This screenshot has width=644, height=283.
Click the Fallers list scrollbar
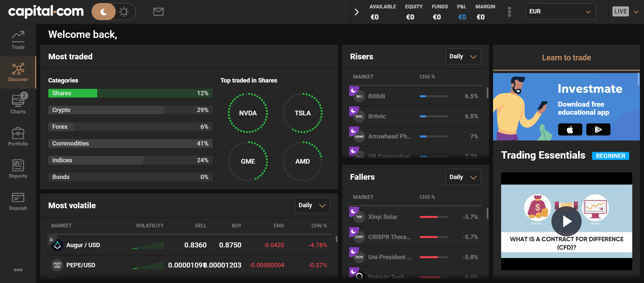click(x=487, y=213)
